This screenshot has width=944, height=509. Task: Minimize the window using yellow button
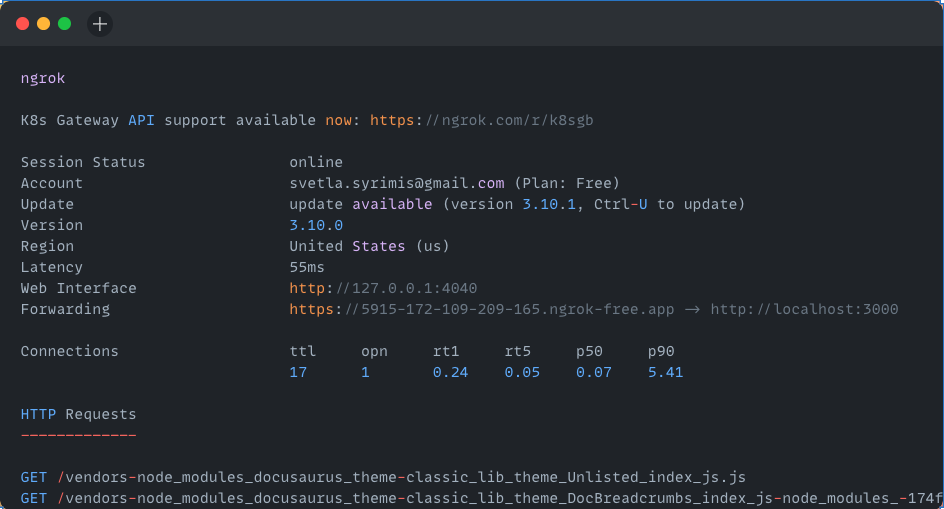(43, 24)
